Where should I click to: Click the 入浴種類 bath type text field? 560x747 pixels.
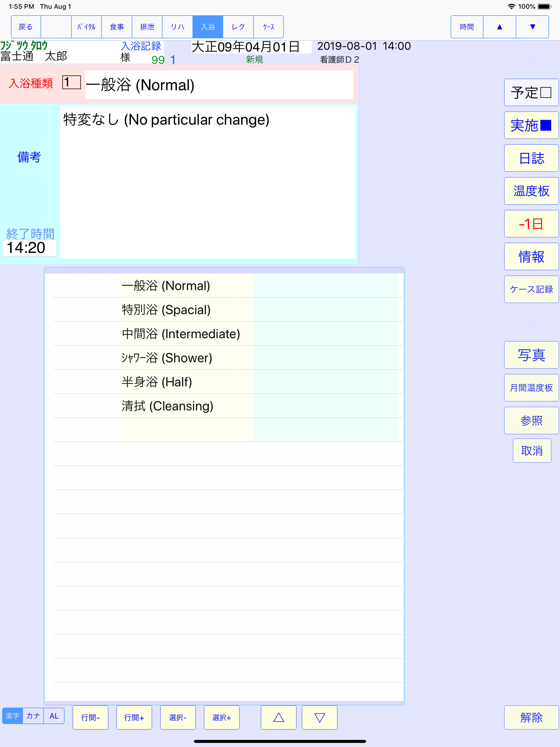coord(219,85)
